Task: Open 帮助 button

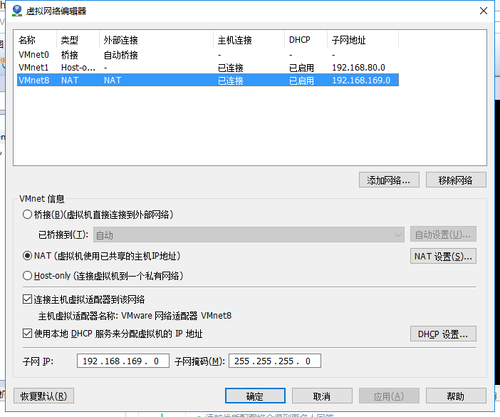Action: tap(456, 396)
